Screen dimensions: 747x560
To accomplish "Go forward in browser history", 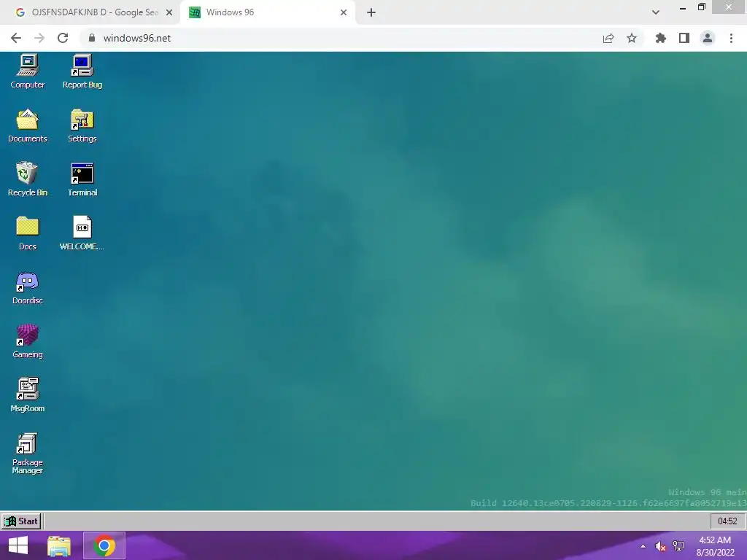I will (x=39, y=38).
